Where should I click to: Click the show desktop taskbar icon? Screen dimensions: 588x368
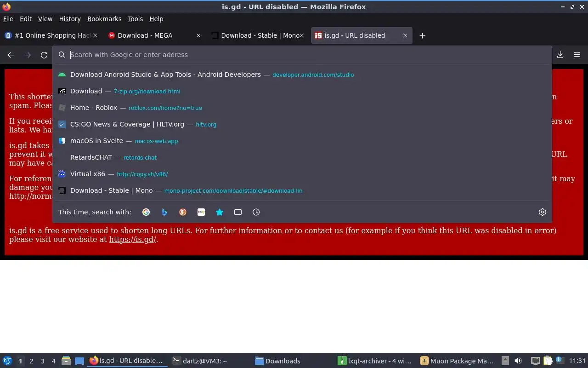(x=79, y=361)
